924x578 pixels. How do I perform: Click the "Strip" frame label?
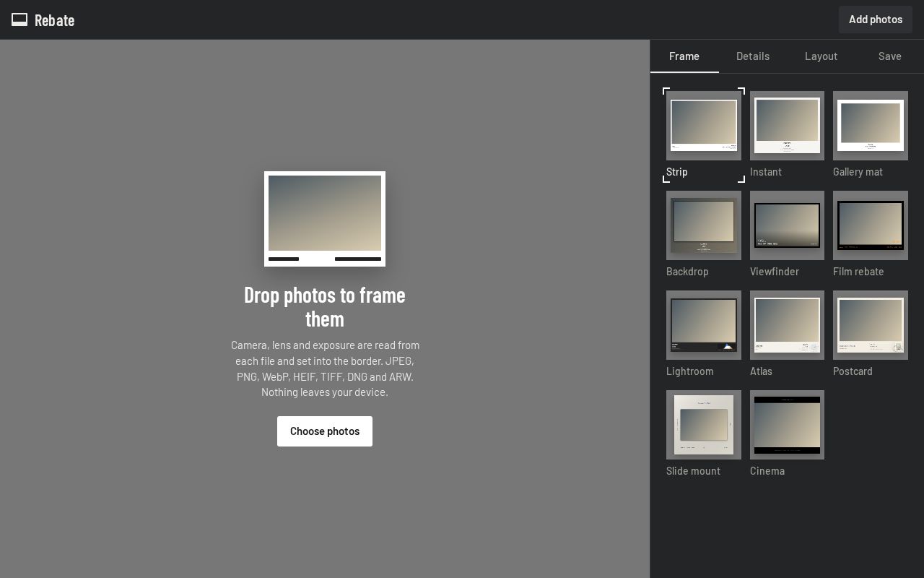coord(677,172)
